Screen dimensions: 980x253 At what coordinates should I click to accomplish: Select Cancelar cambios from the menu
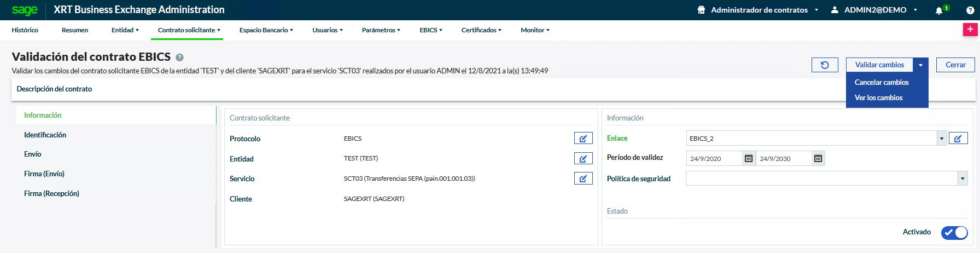pos(882,82)
